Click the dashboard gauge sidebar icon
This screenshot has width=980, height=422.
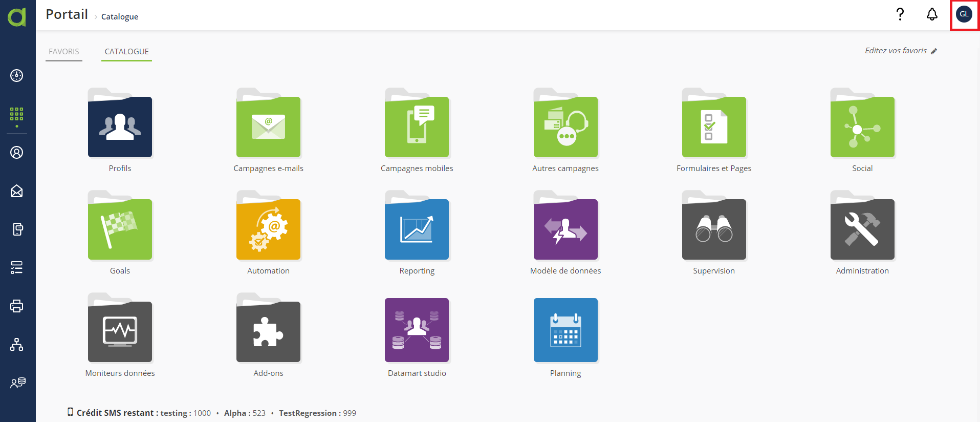click(x=17, y=76)
